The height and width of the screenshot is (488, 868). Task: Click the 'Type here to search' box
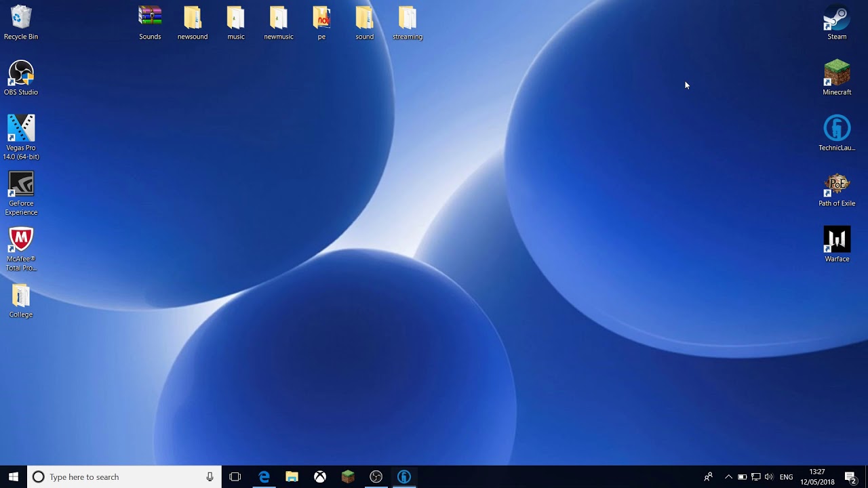124,477
